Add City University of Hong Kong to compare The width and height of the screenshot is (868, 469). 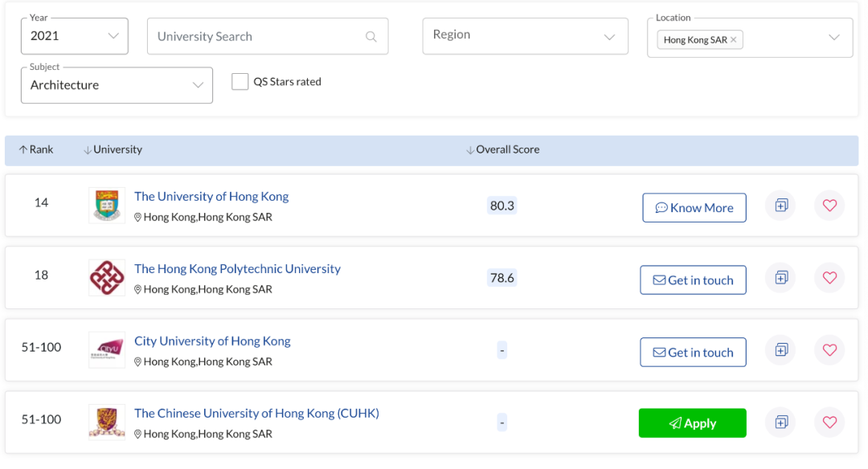(x=780, y=350)
